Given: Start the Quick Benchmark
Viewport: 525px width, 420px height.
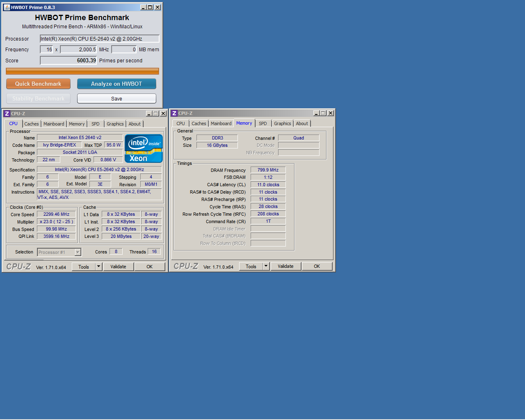Looking at the screenshot, I should (x=38, y=84).
